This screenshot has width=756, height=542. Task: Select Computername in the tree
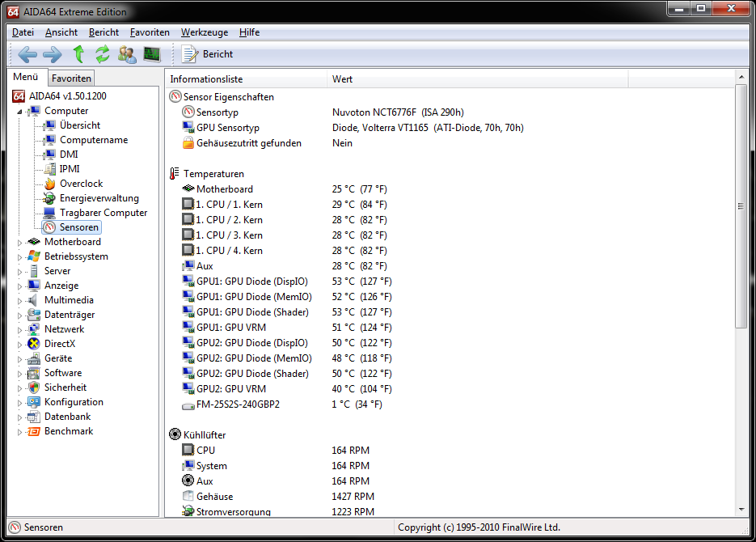(x=94, y=140)
